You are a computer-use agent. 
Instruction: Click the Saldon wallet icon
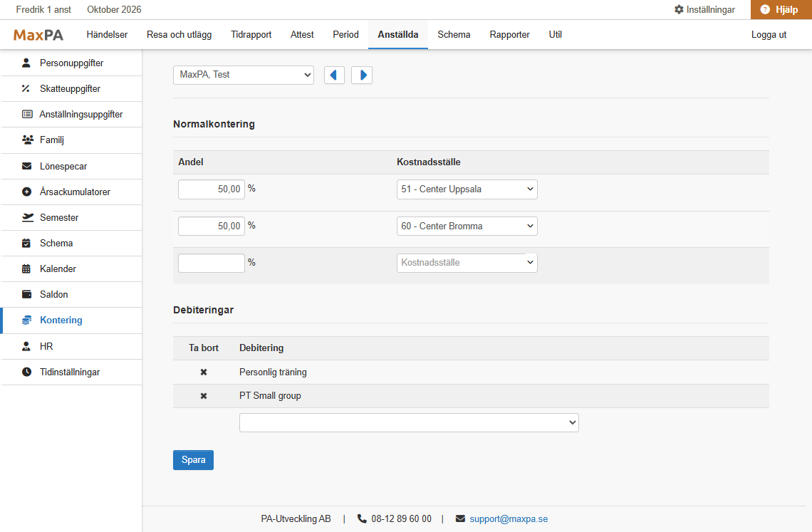click(26, 294)
